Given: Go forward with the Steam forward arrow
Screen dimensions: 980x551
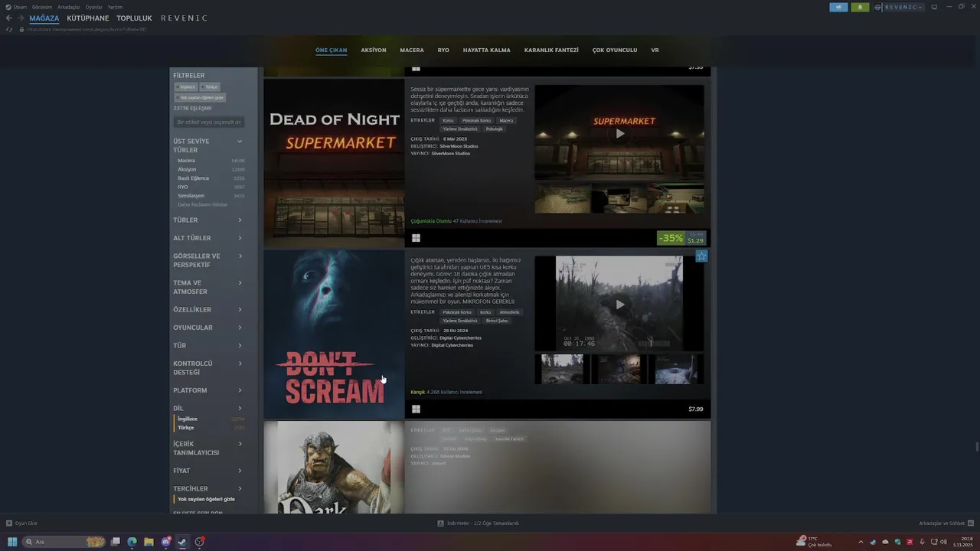Looking at the screenshot, I should click(x=21, y=18).
